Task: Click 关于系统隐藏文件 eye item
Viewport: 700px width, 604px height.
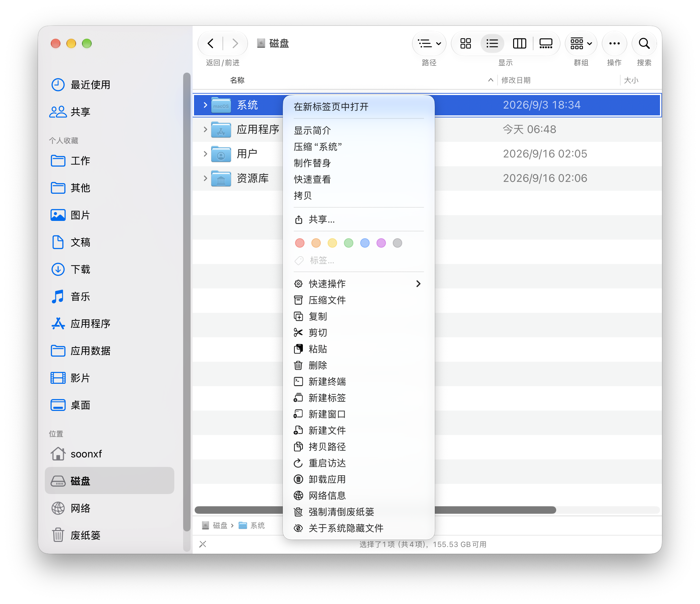Action: [358, 528]
